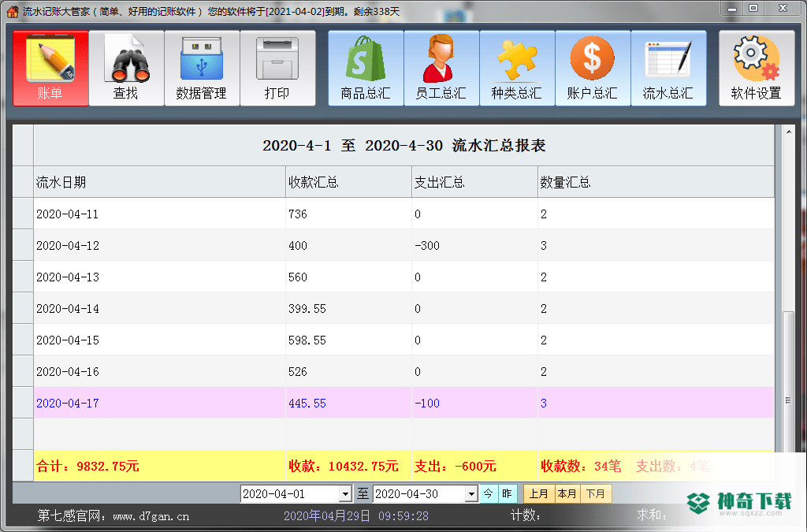
Task: Click the table vertical scrollbar thumb
Action: 788,401
